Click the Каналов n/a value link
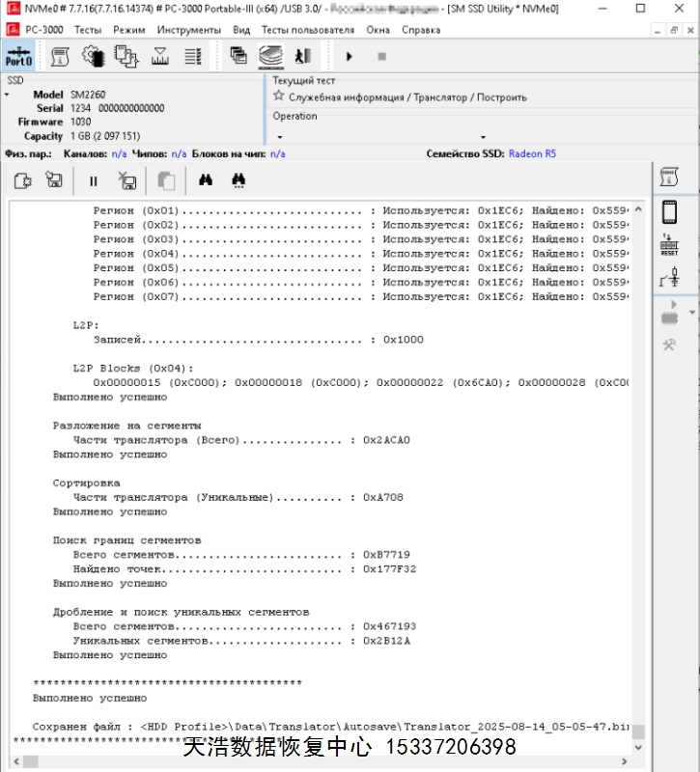Image resolution: width=700 pixels, height=772 pixels. tap(119, 153)
